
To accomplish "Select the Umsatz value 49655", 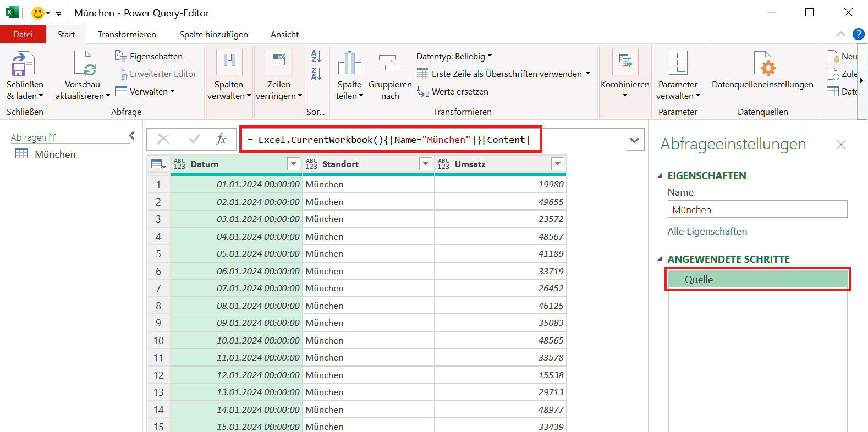I will pyautogui.click(x=500, y=202).
